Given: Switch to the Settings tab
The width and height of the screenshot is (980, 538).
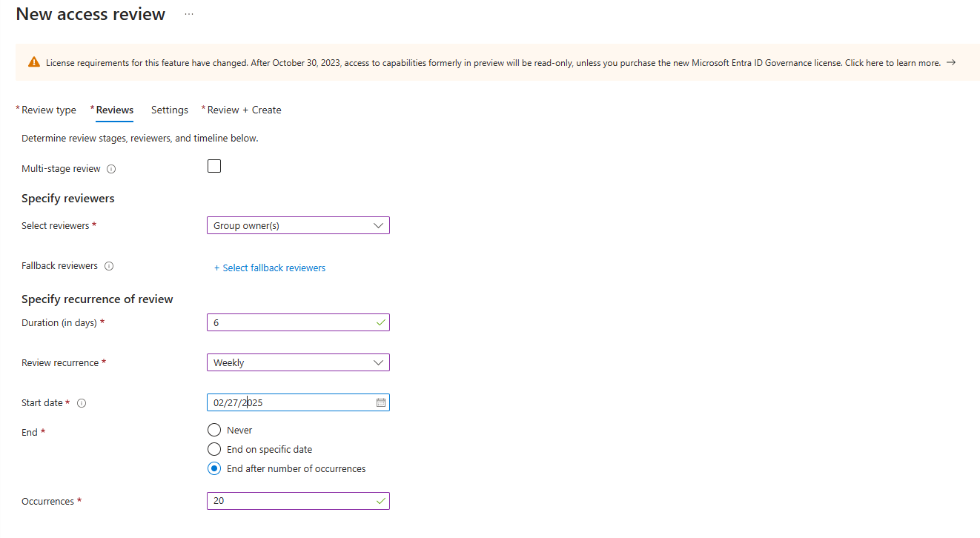Looking at the screenshot, I should tap(169, 110).
